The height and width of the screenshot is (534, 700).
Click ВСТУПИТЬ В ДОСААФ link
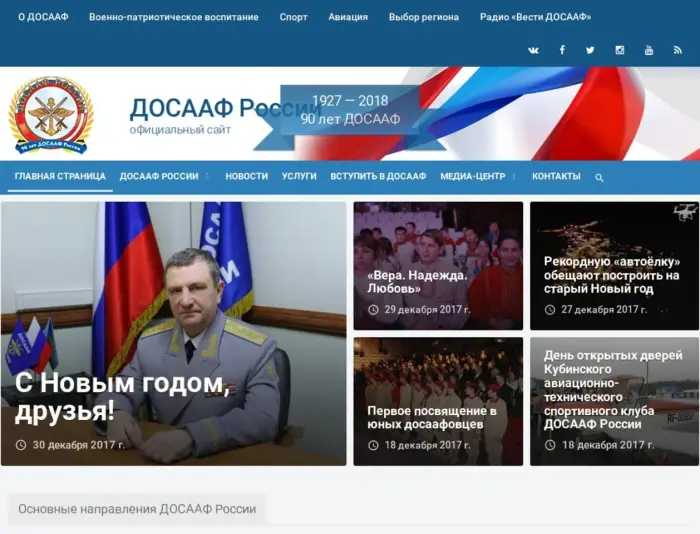pos(378,176)
